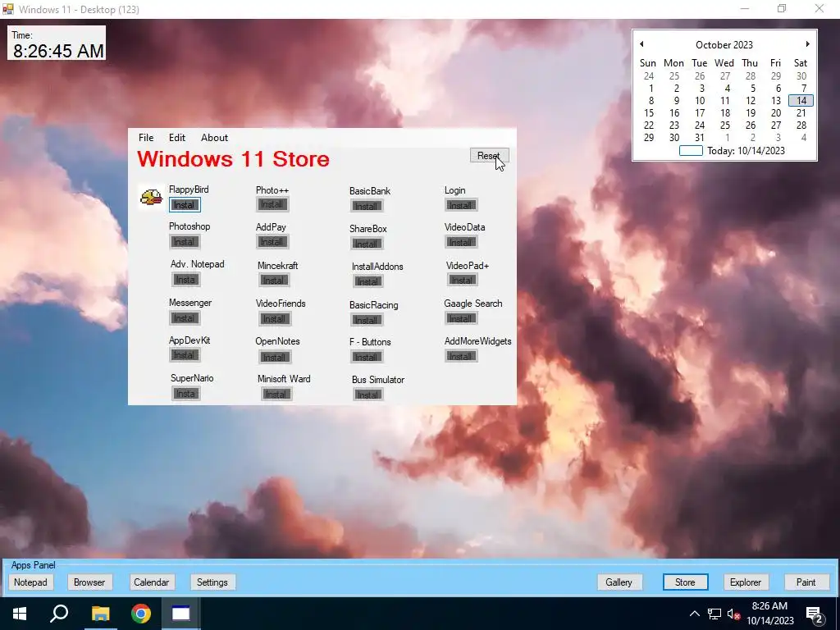The width and height of the screenshot is (840, 630).
Task: Open the Edit menu in Store
Action: click(177, 138)
